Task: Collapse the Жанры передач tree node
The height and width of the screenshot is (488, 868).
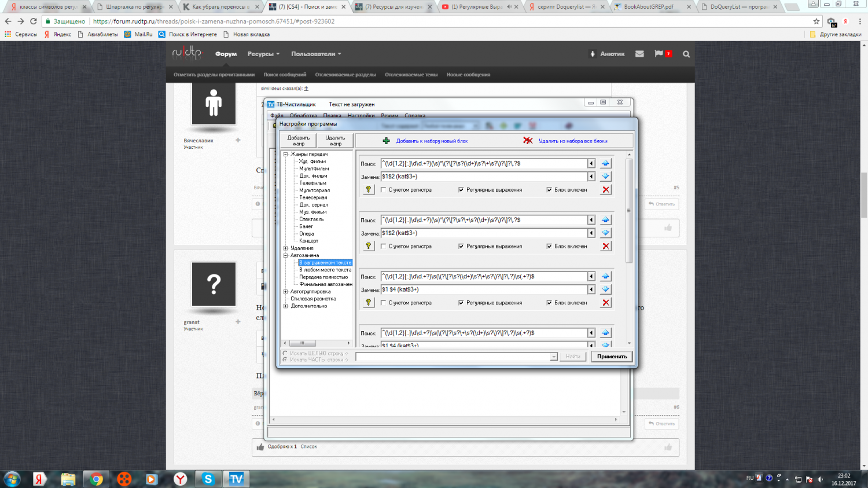Action: coord(286,155)
